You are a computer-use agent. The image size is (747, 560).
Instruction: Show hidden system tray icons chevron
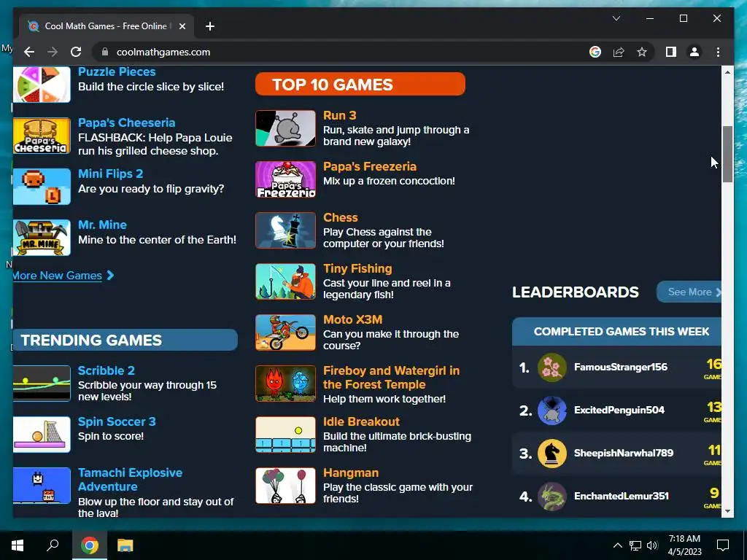tap(617, 545)
